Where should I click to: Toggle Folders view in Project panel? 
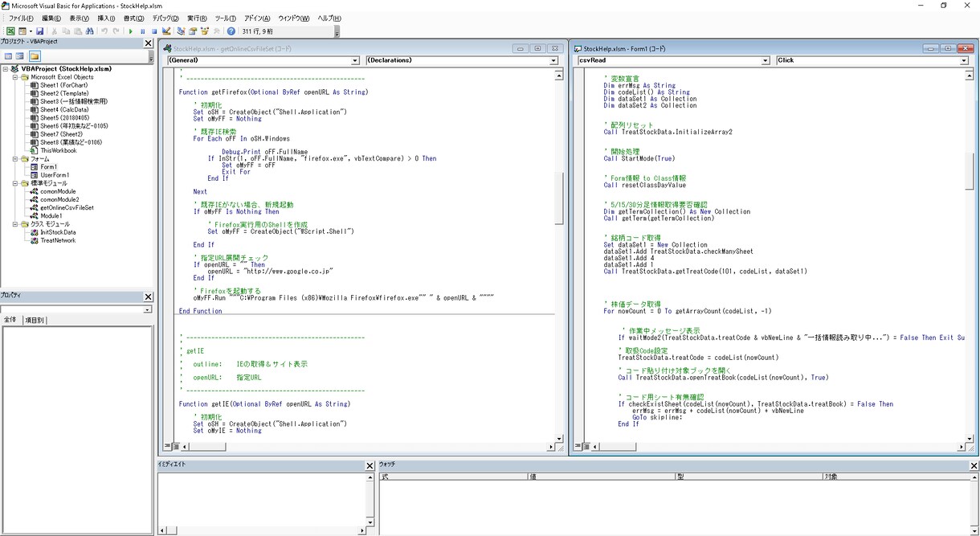(35, 56)
